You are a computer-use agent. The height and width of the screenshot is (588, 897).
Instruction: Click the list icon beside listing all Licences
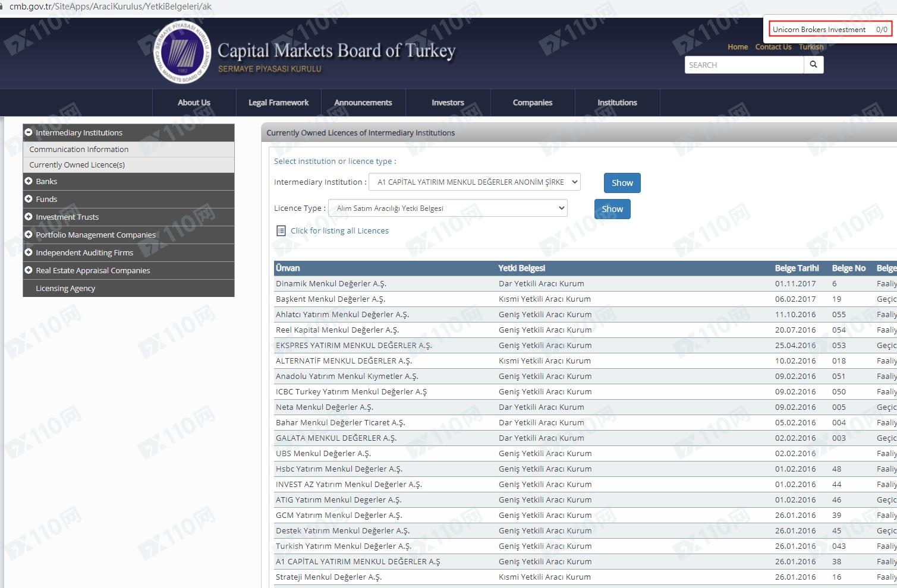(x=281, y=231)
